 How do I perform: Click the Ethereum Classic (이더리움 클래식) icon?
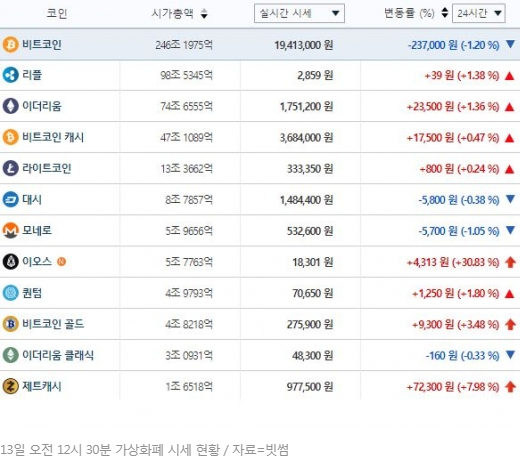tap(10, 355)
